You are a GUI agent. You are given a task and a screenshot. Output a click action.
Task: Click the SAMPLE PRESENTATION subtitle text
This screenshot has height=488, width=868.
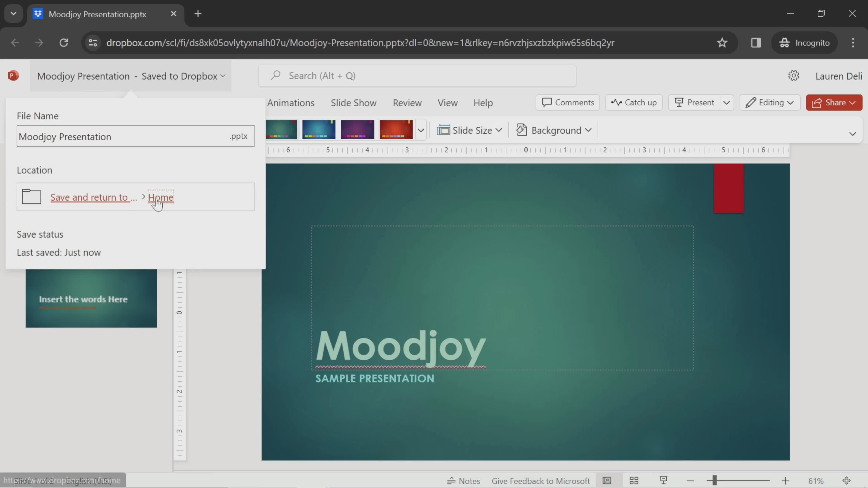[x=375, y=379]
